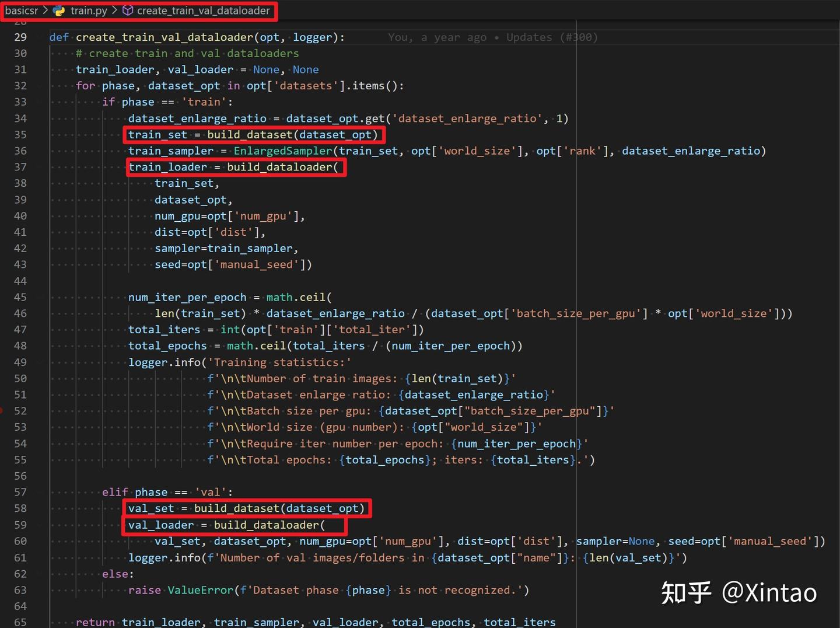Click "num_iter_per_epoch" assignment on line 45
Viewport: 840px width, 628px height.
coord(187,298)
